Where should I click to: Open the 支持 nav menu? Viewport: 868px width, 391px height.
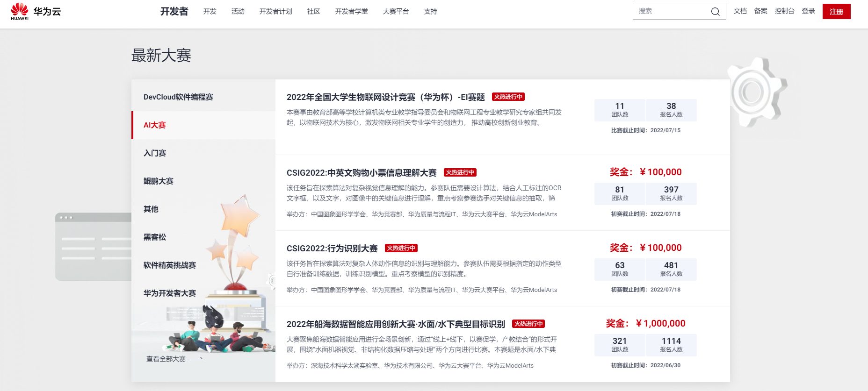point(431,11)
